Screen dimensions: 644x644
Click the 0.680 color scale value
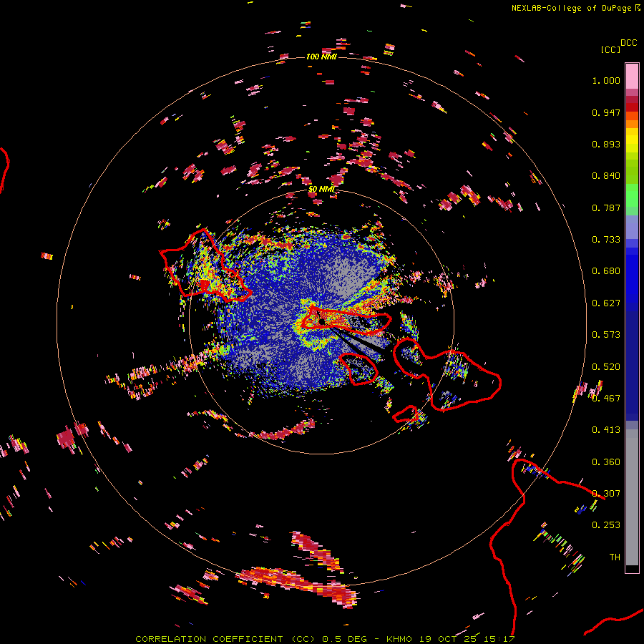click(606, 271)
